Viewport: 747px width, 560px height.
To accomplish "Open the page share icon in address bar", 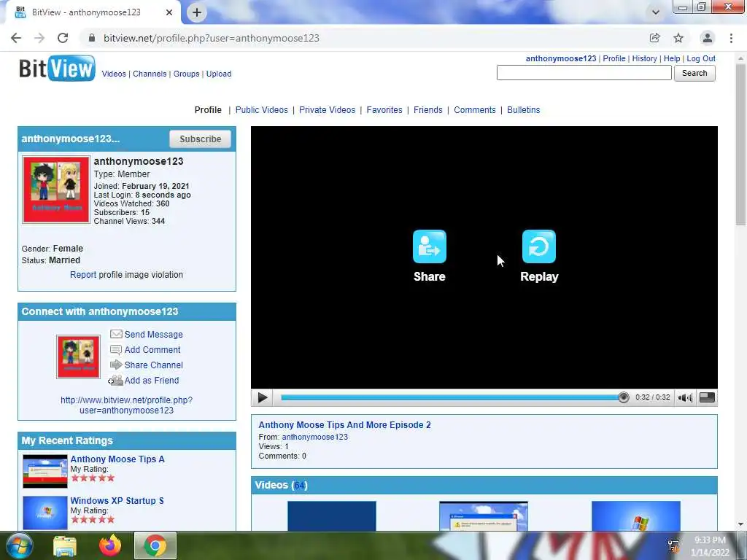I will [654, 38].
